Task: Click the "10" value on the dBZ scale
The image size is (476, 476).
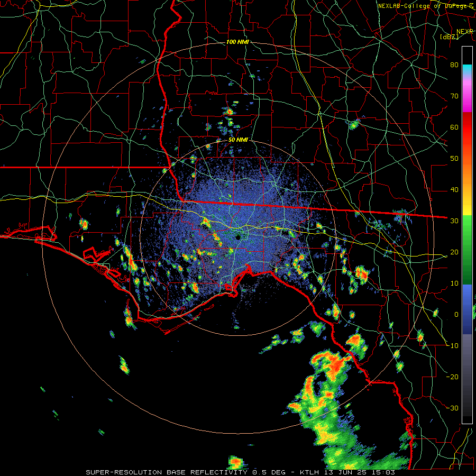Action: (x=454, y=283)
